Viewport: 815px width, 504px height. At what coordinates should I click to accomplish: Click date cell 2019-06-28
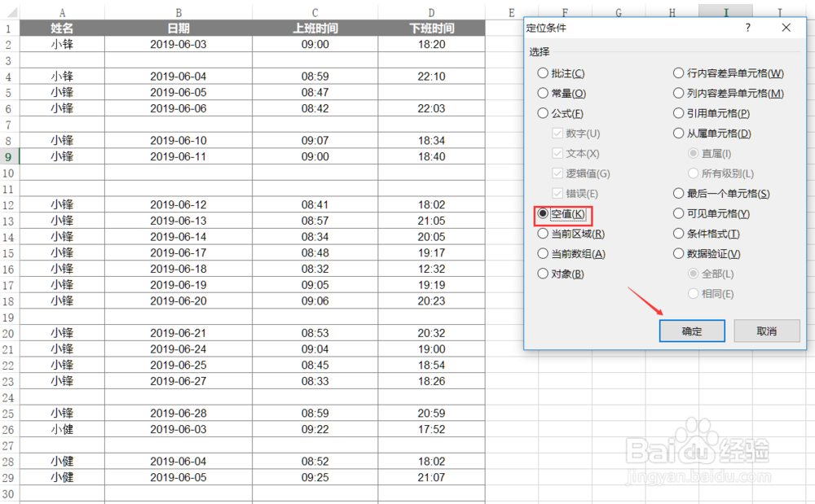(x=178, y=413)
